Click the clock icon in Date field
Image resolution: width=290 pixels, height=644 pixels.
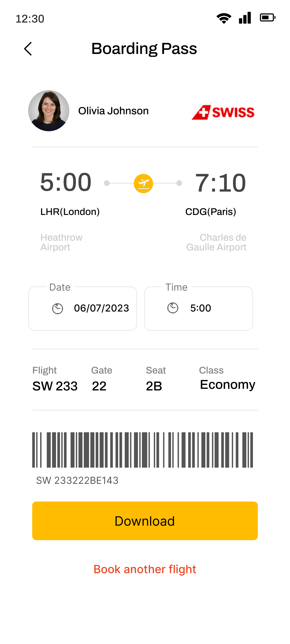[x=58, y=309]
